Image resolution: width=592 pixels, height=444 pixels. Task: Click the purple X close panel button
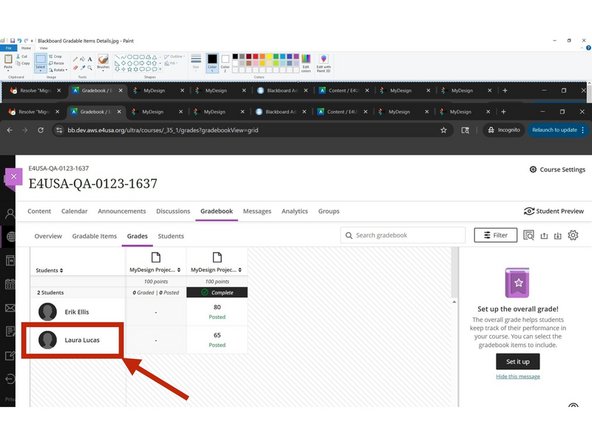[x=14, y=176]
